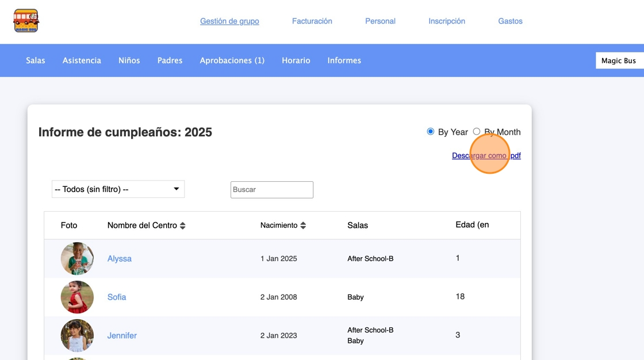This screenshot has height=360, width=644.
Task: Open the Personal menu item
Action: pos(380,21)
